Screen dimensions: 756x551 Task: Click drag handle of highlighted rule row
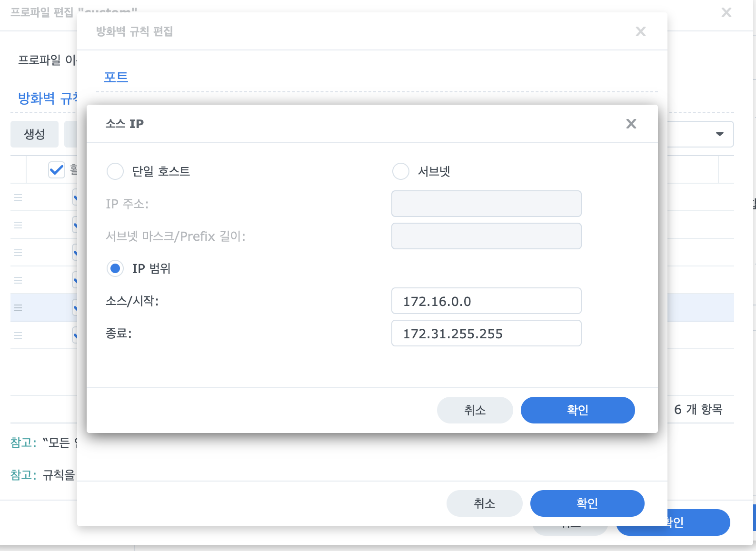[18, 308]
